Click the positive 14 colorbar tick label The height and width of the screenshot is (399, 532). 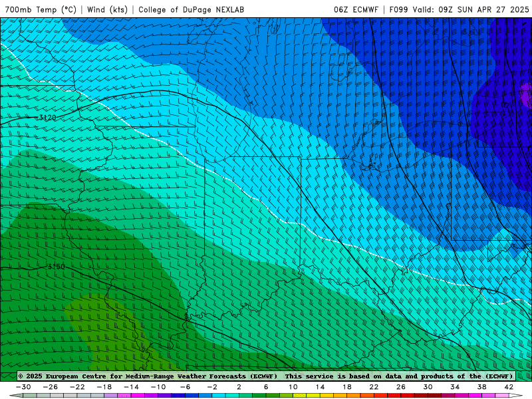[320, 387]
